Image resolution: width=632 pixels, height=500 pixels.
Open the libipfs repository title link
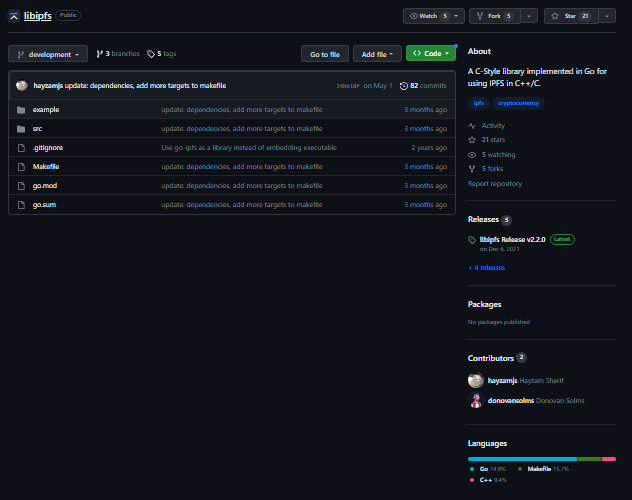click(x=38, y=16)
